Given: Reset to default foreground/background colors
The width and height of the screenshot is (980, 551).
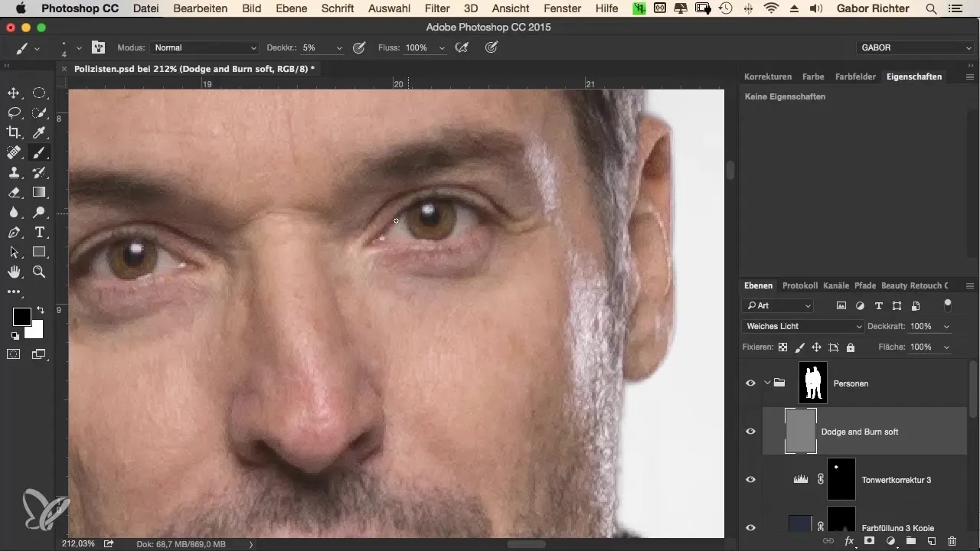Looking at the screenshot, I should pos(15,336).
